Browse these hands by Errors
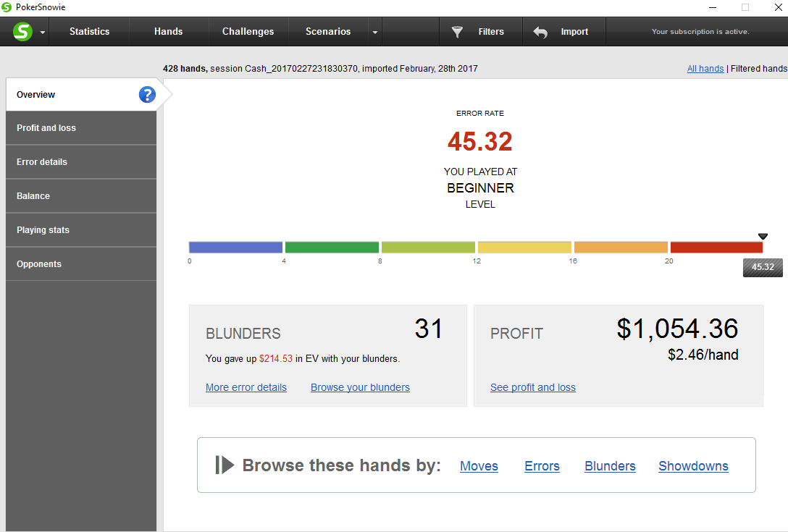This screenshot has width=788, height=532. 542,466
